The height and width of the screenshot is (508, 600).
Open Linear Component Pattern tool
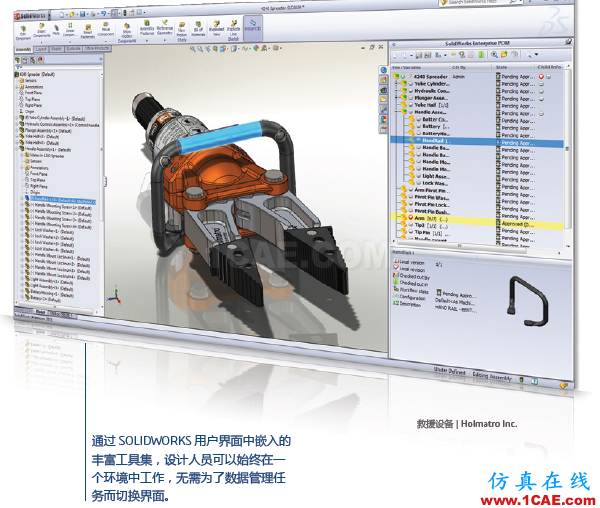pos(69,30)
